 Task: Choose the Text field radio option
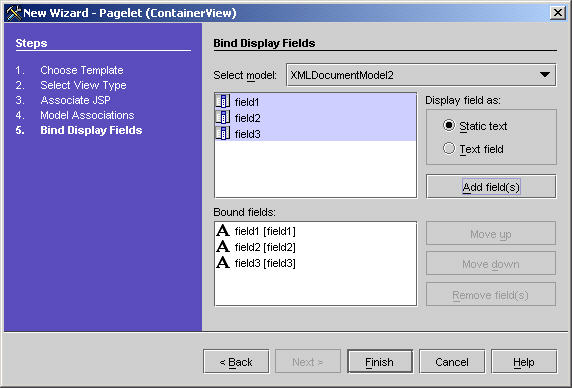(449, 148)
